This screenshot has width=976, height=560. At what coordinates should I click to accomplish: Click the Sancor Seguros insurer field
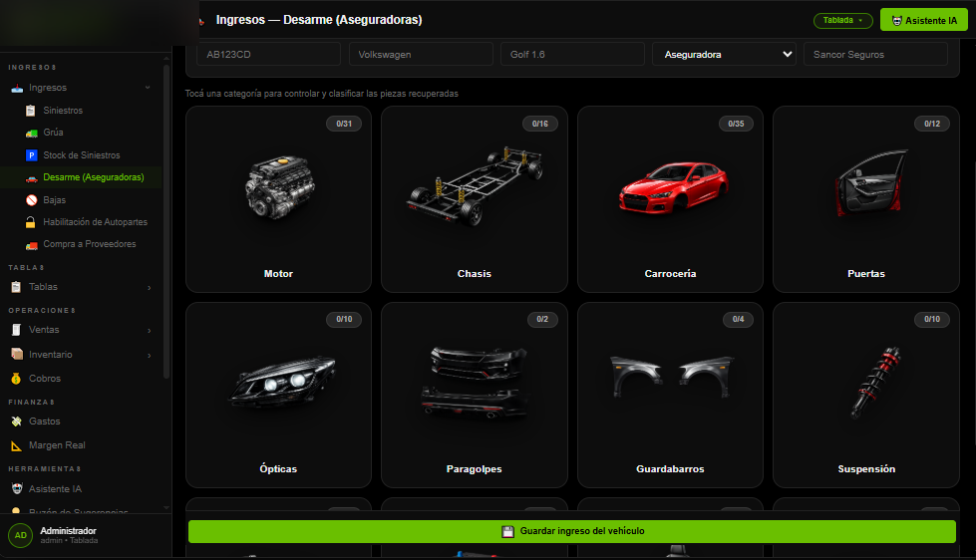pyautogui.click(x=875, y=54)
